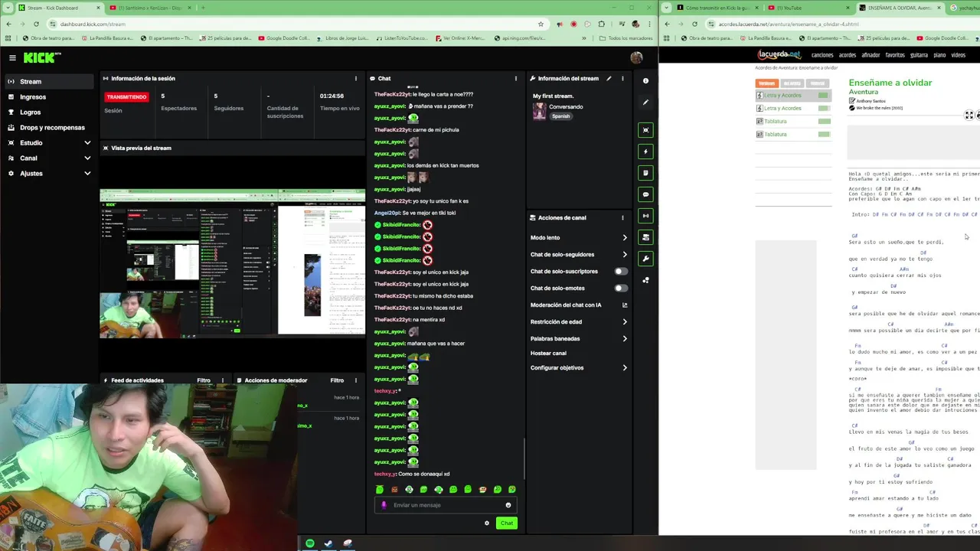Edit stream info with the pencil icon

click(x=609, y=78)
